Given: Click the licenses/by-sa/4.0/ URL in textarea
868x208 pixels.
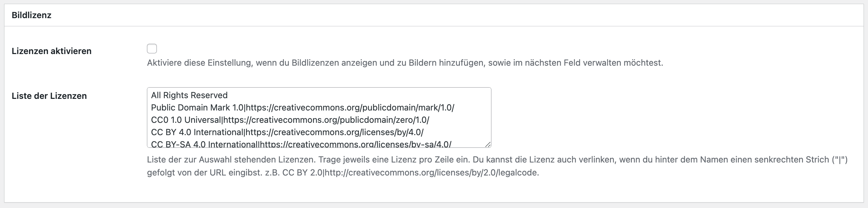Looking at the screenshot, I should tap(356, 144).
